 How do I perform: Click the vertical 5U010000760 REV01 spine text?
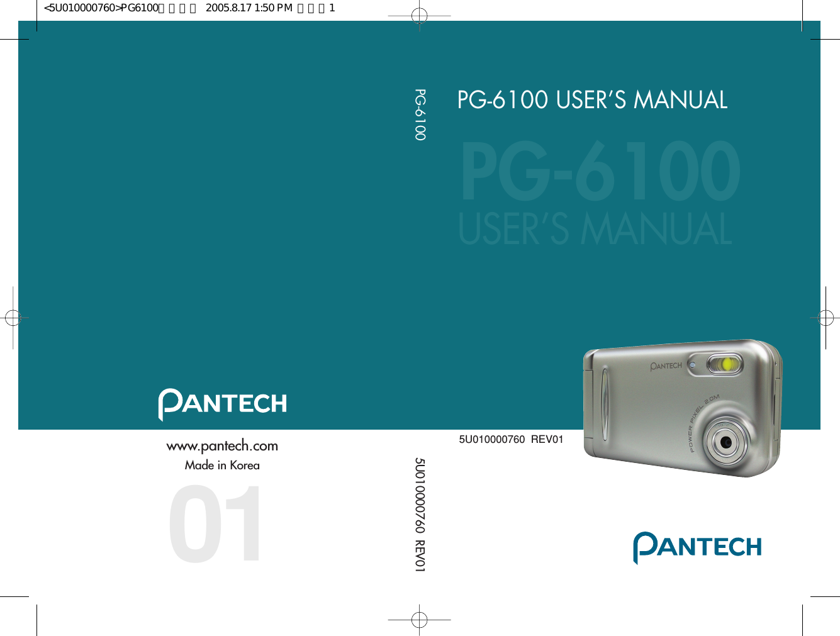[x=420, y=515]
